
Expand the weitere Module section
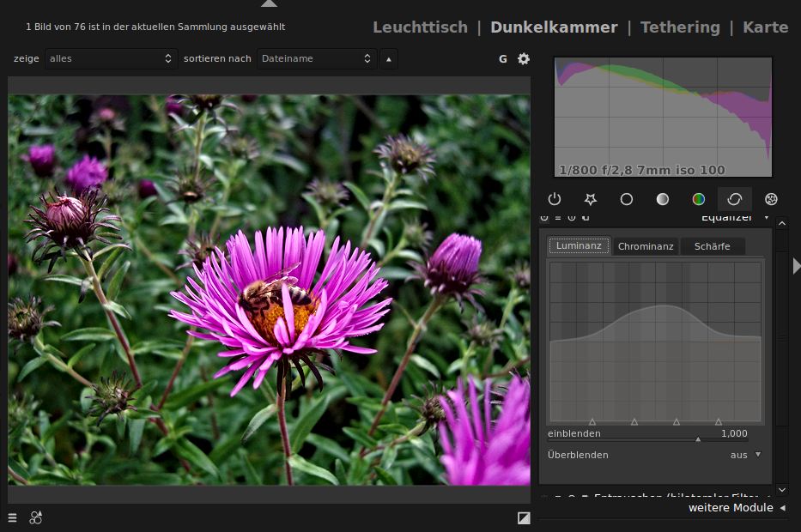tap(737, 507)
